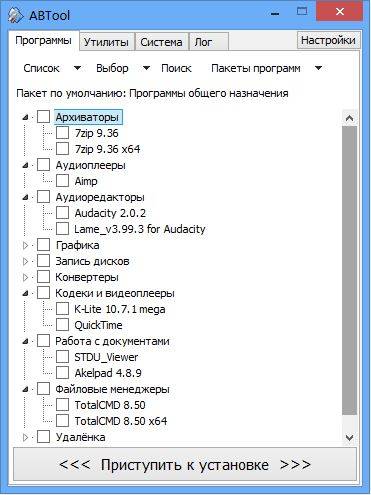This screenshot has width=371, height=495.
Task: Tick Lame_v3.99.3 for Audacity checkbox
Action: click(x=62, y=229)
